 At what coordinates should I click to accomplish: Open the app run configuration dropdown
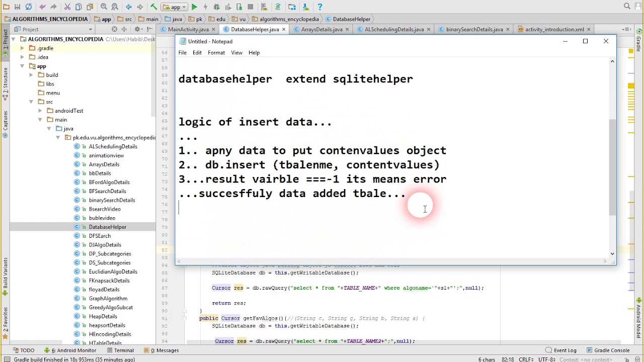click(x=174, y=7)
